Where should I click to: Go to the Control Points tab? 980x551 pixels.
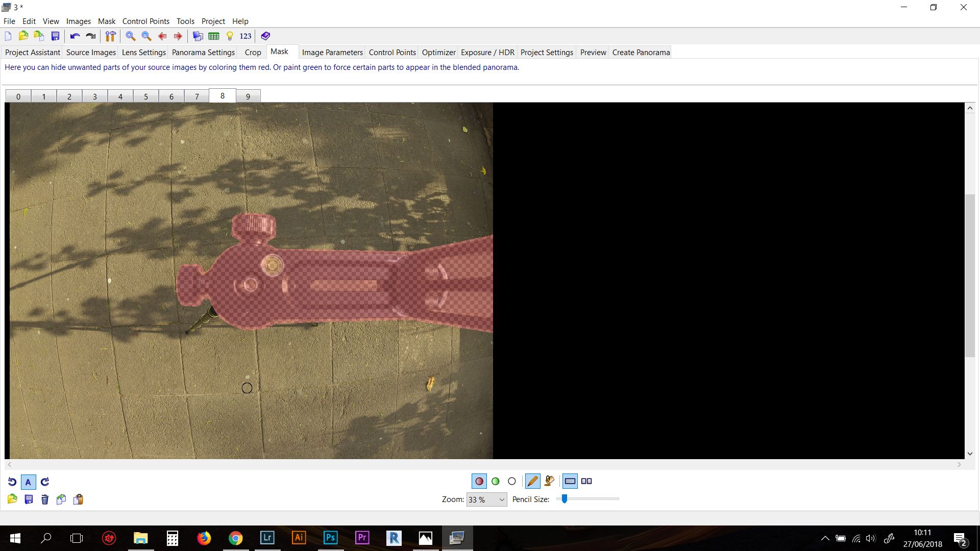pos(393,52)
